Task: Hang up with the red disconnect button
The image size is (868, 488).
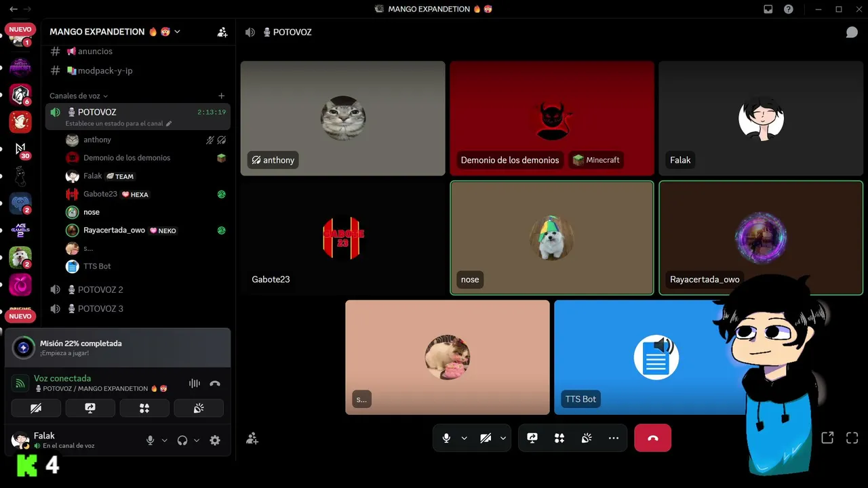Action: tap(652, 439)
